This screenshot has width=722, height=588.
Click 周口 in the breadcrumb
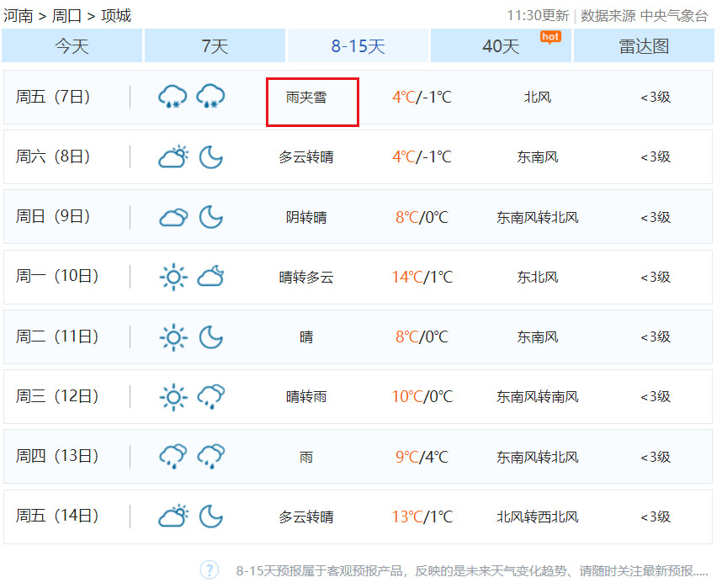pyautogui.click(x=67, y=16)
